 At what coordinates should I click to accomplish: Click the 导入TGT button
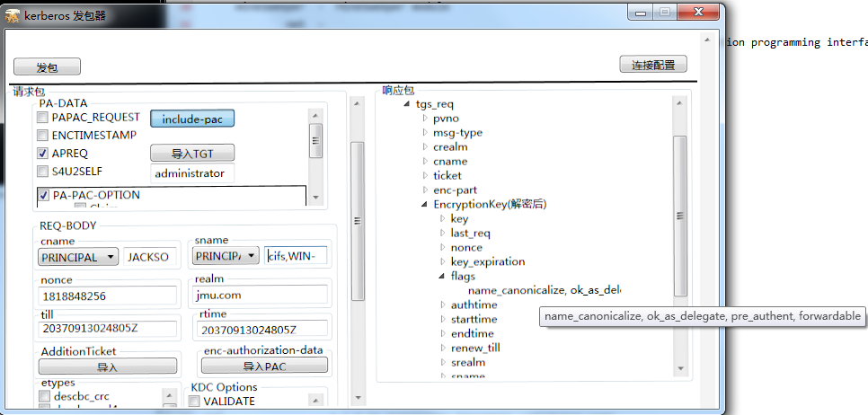192,154
